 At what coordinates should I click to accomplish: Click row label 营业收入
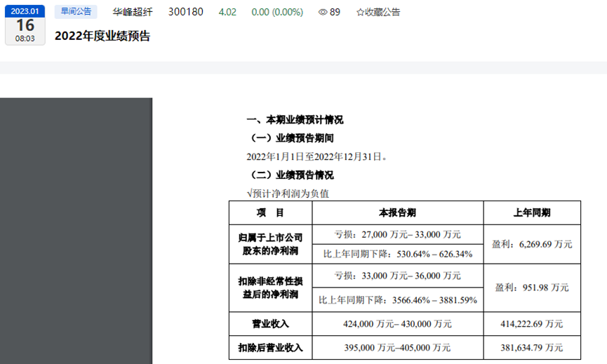(x=271, y=324)
